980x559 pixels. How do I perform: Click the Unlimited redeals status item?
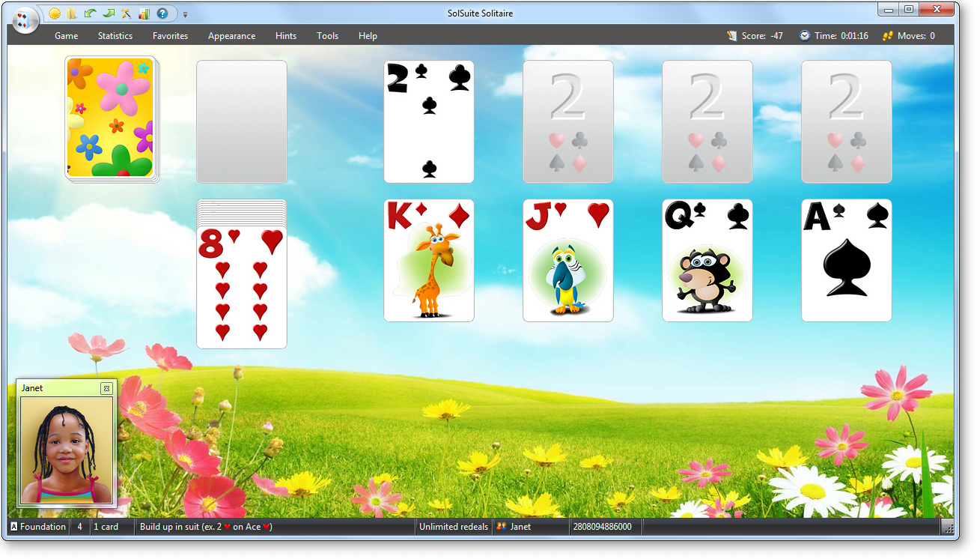(453, 526)
